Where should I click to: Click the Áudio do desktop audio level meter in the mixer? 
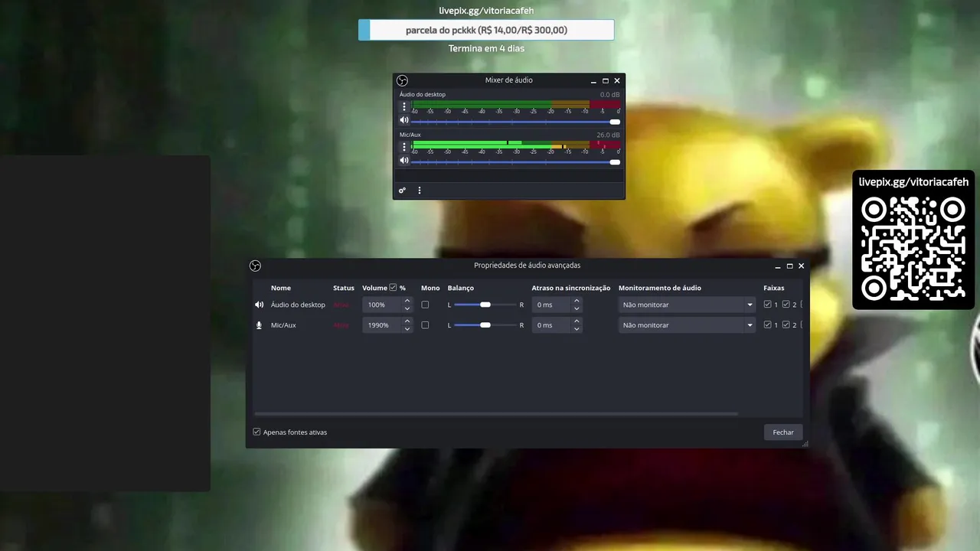click(x=515, y=104)
